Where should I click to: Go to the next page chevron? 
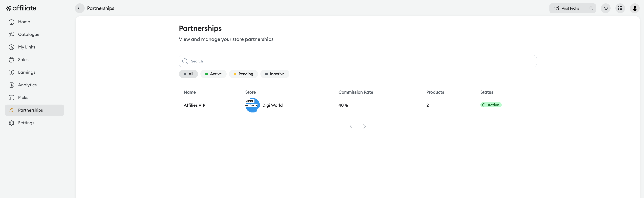364,126
